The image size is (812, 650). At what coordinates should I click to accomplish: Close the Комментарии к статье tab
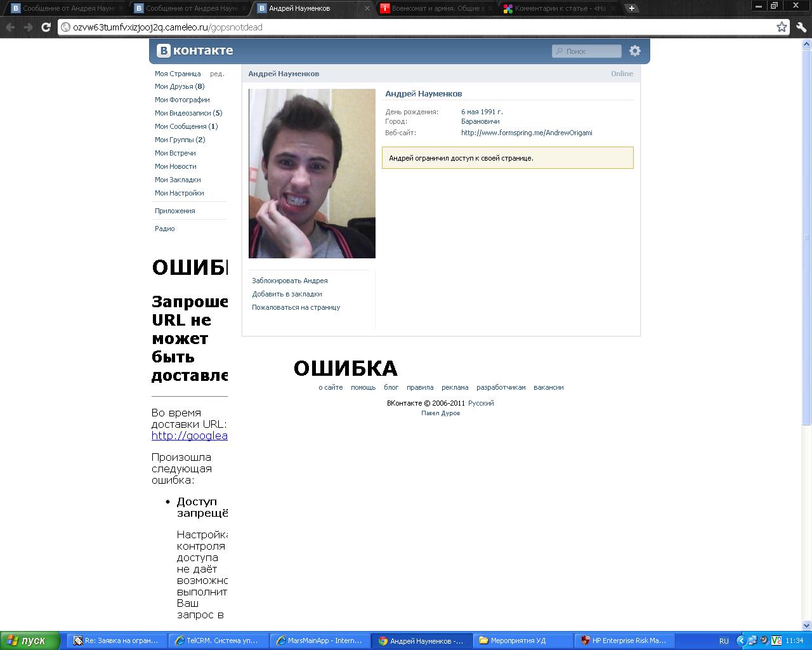pos(613,8)
